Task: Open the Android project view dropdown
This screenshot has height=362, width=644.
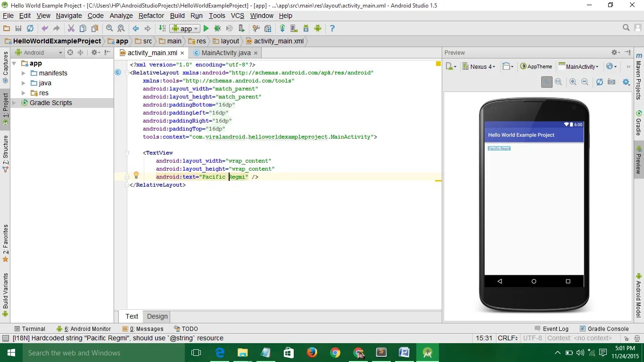Action: tap(39, 52)
